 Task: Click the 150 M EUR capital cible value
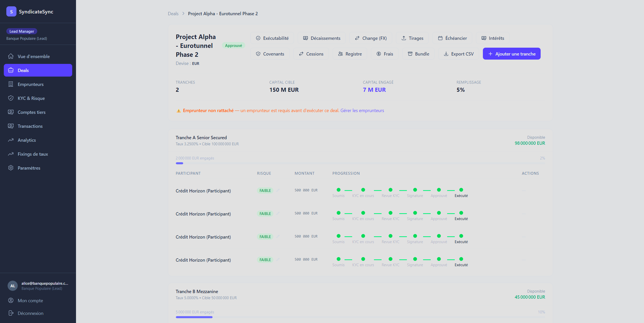coord(284,90)
